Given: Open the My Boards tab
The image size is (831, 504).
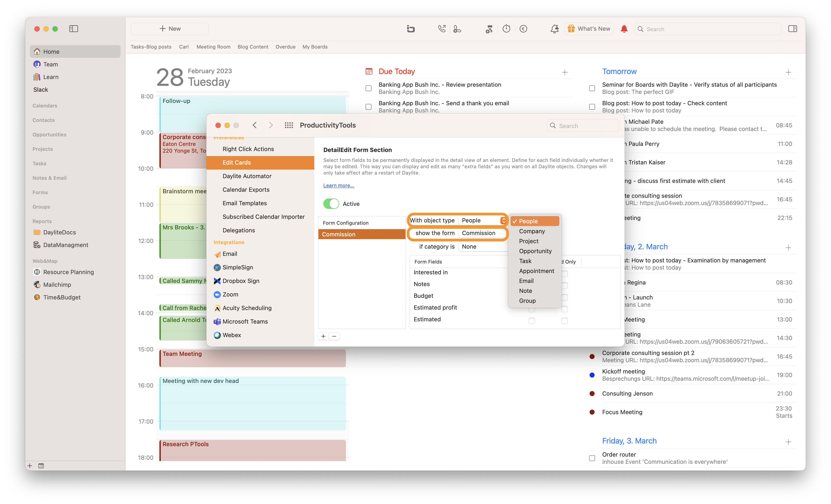Looking at the screenshot, I should tap(315, 47).
